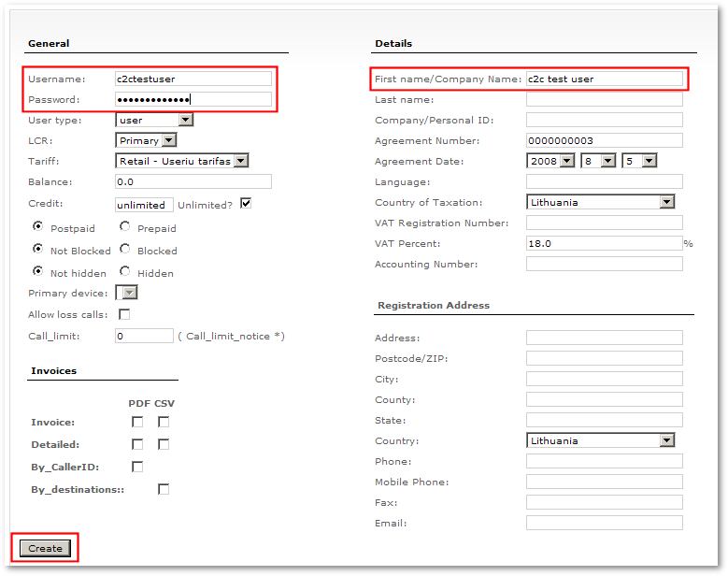Click the Username input field
The image size is (728, 576).
[x=193, y=79]
